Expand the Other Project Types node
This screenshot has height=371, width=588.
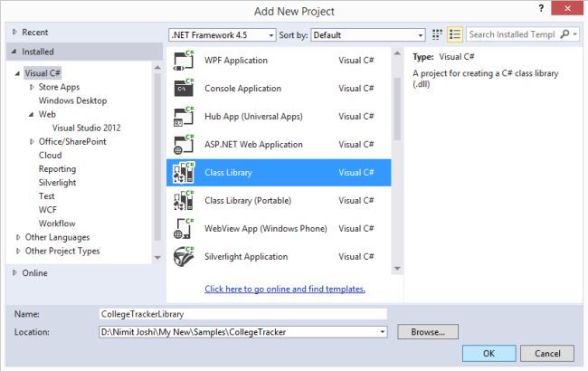[x=17, y=251]
